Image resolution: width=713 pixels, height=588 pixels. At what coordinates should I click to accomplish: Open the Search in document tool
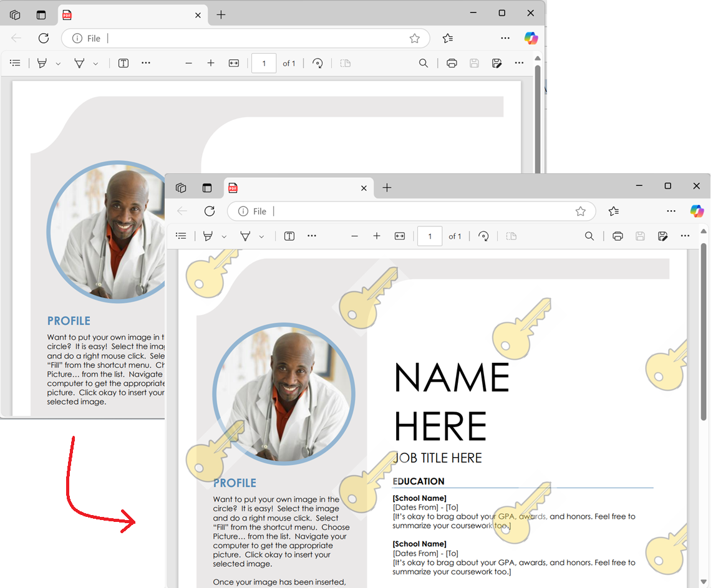tap(589, 236)
